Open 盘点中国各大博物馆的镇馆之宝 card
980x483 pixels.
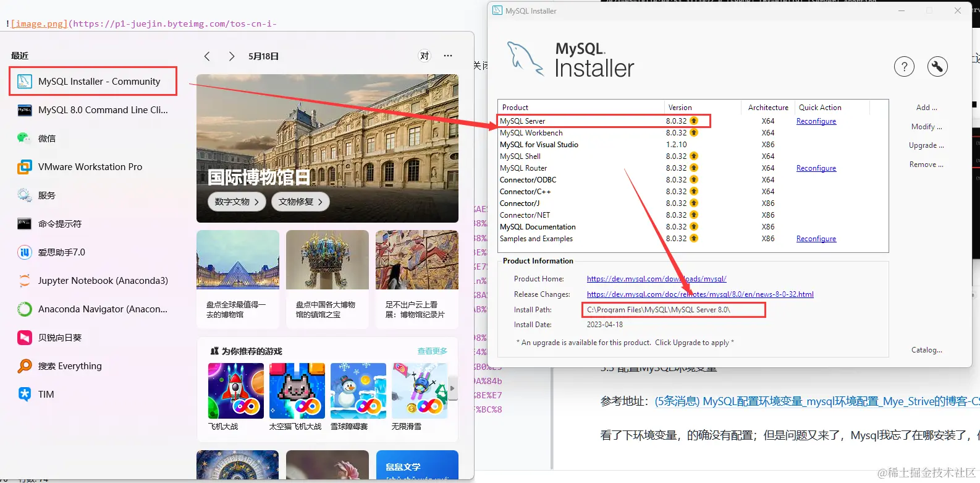[x=327, y=280]
